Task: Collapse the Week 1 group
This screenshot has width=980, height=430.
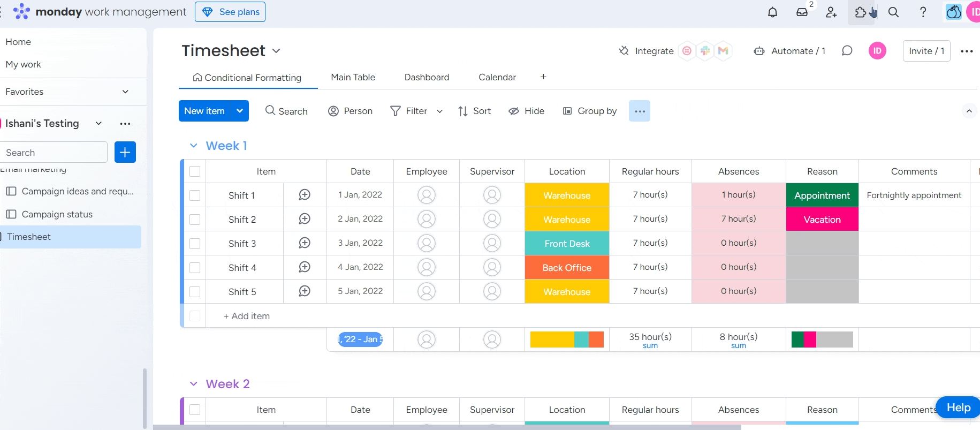Action: 194,146
